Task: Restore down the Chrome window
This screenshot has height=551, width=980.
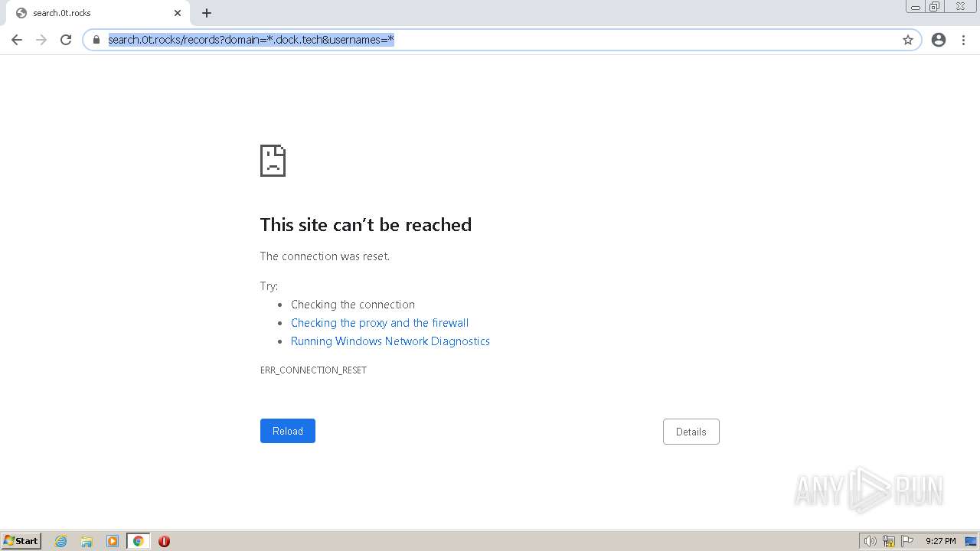Action: click(x=935, y=7)
